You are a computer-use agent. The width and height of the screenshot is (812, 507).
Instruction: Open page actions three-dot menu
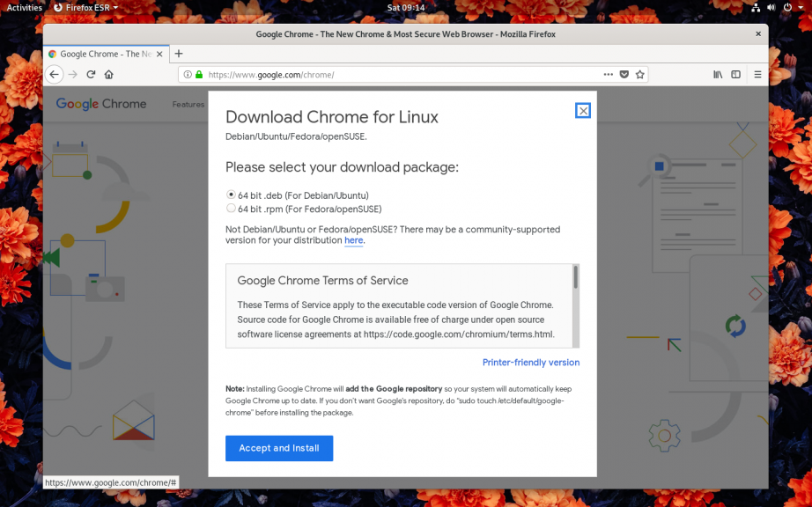tap(608, 75)
